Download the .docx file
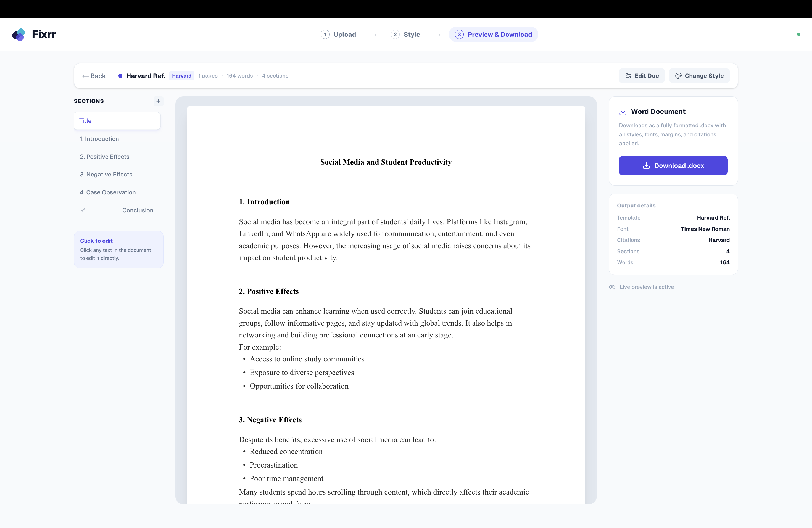 pyautogui.click(x=673, y=166)
